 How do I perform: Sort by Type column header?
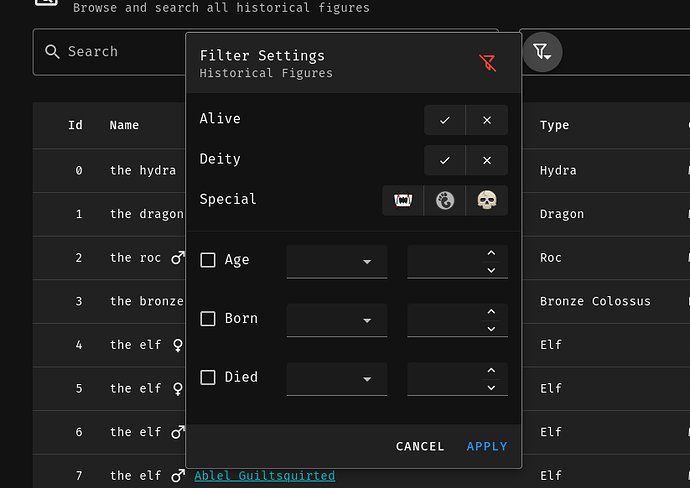coord(554,125)
